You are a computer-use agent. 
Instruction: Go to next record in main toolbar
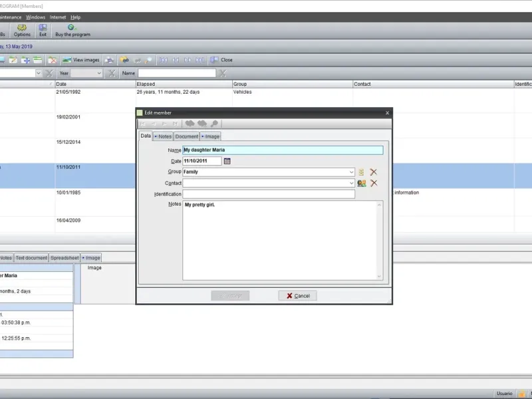(188, 60)
